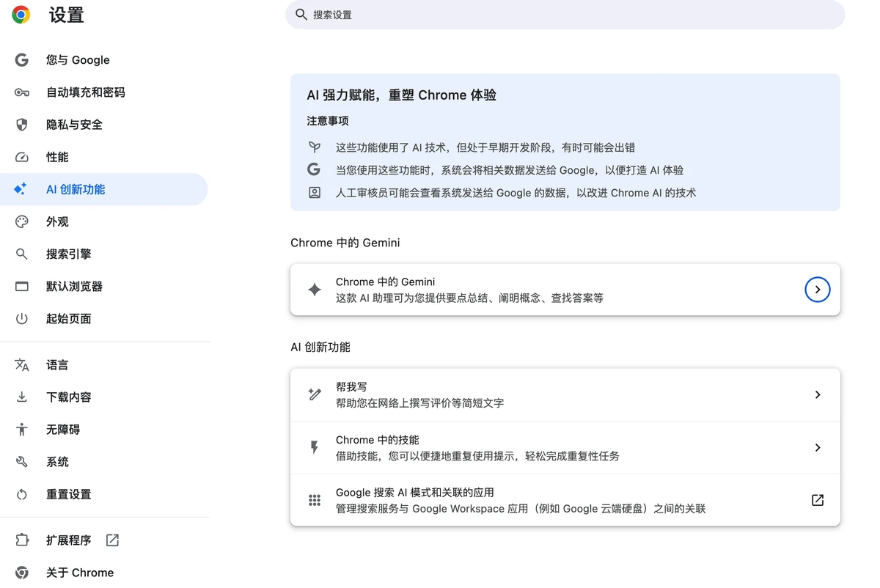Open 扩展程序 link in sidebar
The width and height of the screenshot is (880, 588).
[104, 540]
